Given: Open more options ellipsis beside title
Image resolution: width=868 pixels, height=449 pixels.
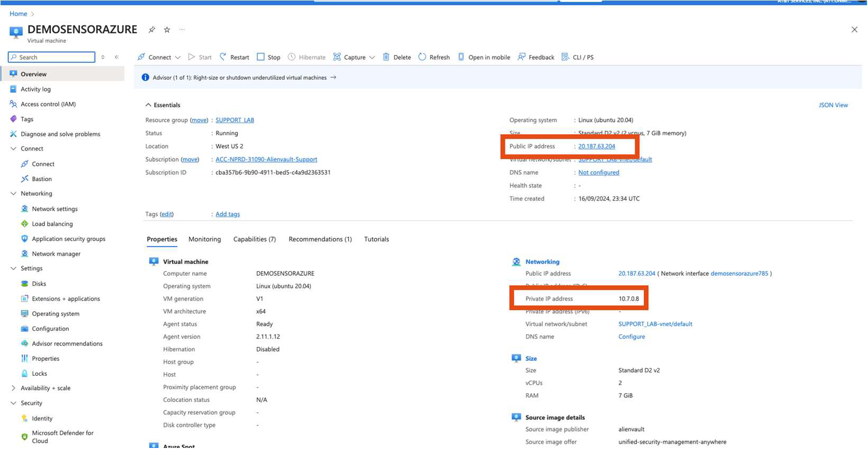Looking at the screenshot, I should click(x=182, y=30).
